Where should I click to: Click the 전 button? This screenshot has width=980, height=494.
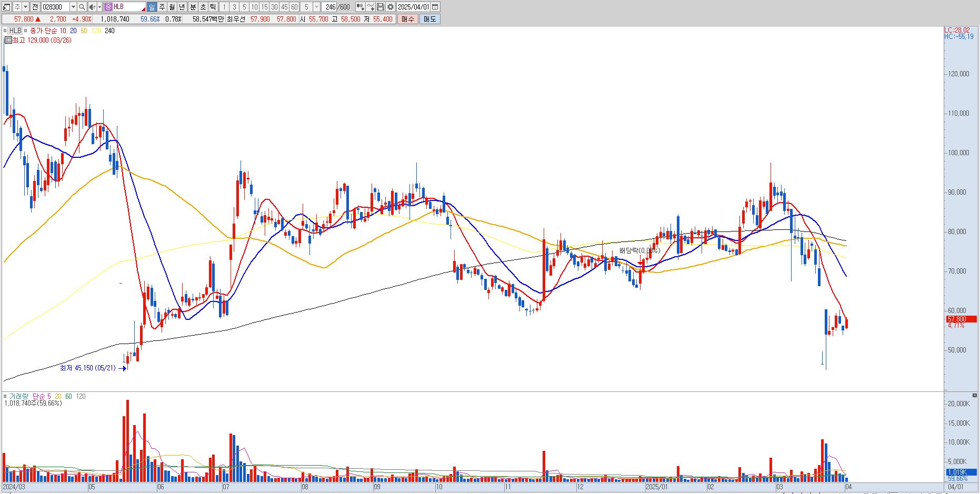[x=35, y=7]
